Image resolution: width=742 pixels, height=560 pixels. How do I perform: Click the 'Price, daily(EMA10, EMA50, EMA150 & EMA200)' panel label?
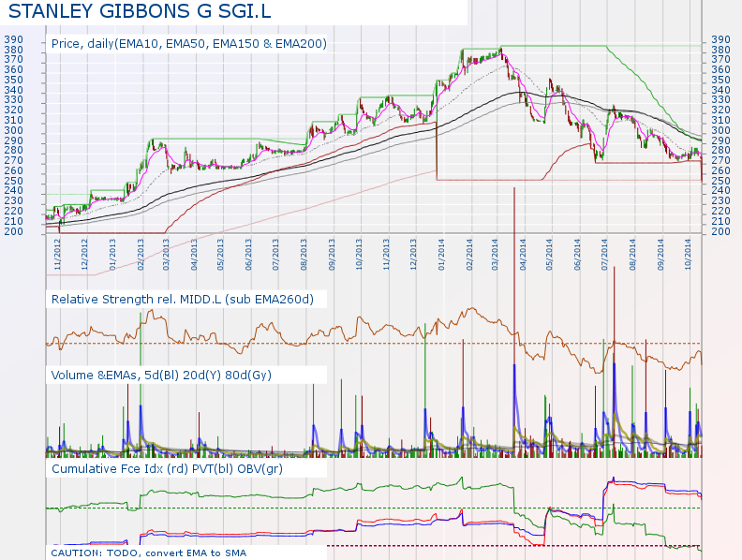(189, 44)
